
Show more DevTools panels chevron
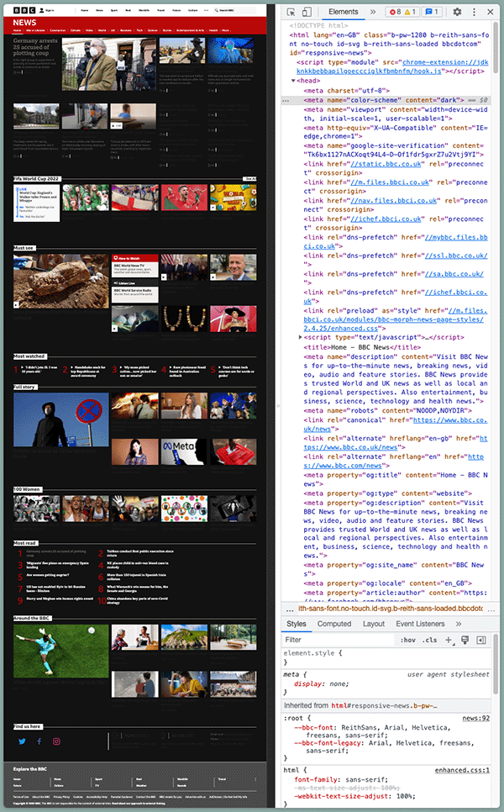pos(373,12)
